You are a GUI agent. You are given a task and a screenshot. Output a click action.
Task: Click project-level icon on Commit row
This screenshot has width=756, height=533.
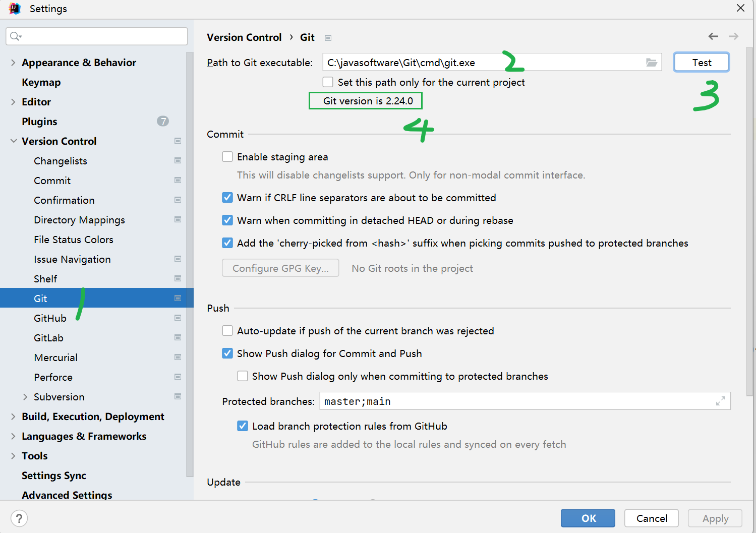(x=178, y=180)
